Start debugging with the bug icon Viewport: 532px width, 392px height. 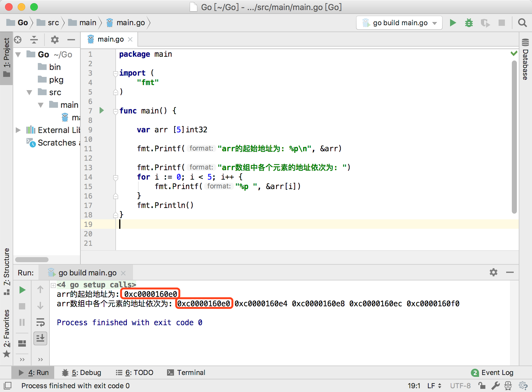(x=469, y=23)
